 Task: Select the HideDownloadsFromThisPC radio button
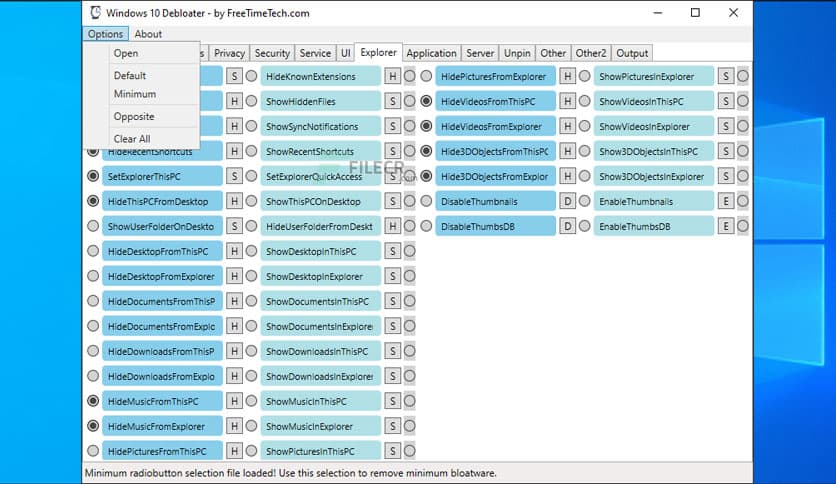click(93, 351)
